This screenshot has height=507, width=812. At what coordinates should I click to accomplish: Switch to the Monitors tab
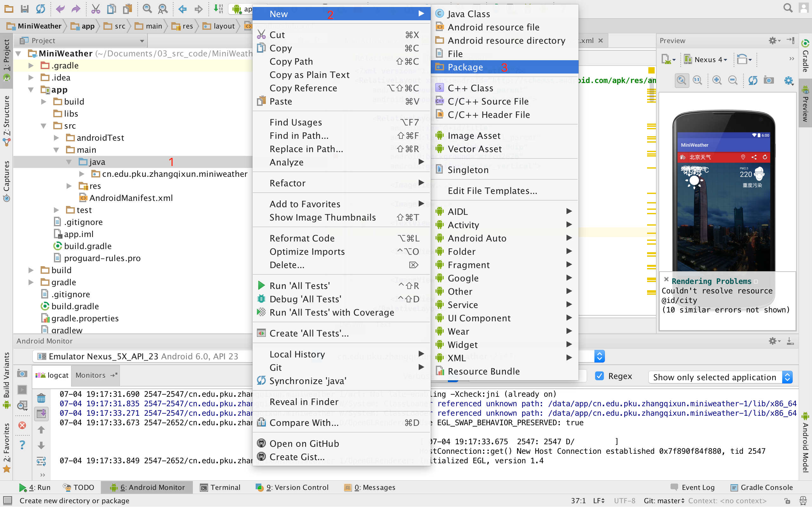coord(91,375)
